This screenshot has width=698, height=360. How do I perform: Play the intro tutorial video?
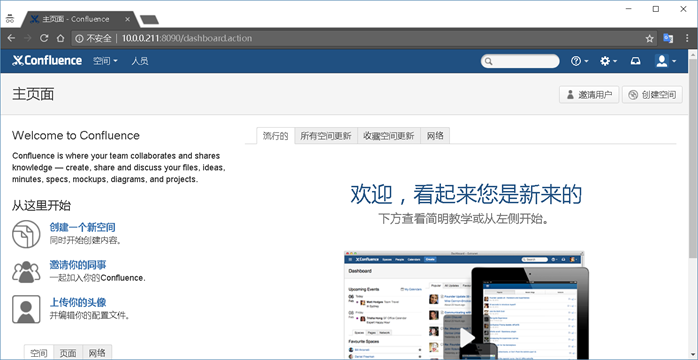point(467,338)
